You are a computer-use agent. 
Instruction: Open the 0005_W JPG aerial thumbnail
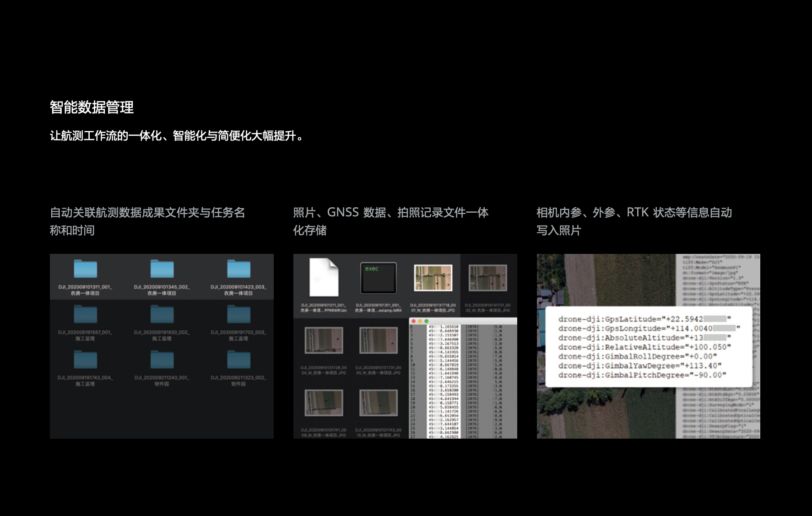378,340
